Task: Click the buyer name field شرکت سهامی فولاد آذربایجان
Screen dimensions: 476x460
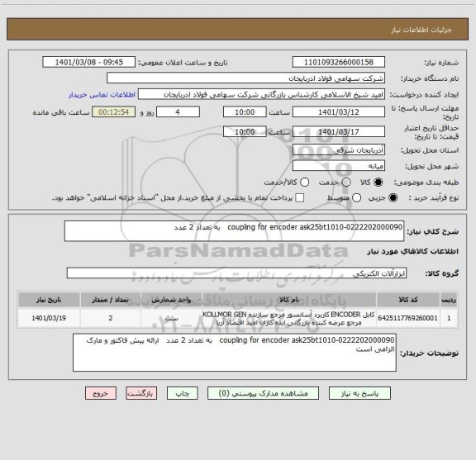Action: [x=246, y=78]
